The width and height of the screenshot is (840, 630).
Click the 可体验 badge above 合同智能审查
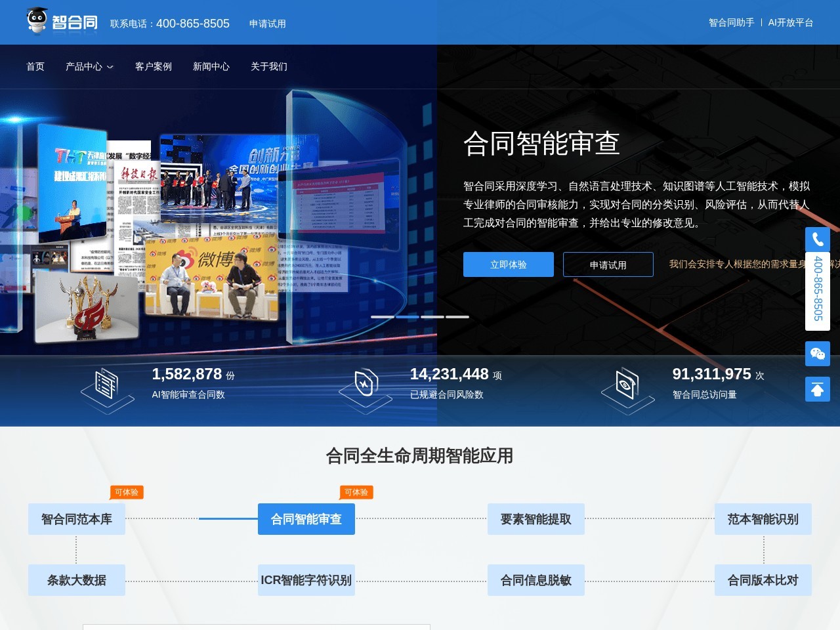(x=356, y=492)
